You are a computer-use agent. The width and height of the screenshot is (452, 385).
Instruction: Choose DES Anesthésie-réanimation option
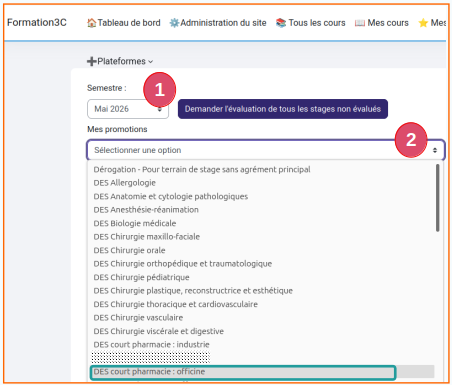pyautogui.click(x=146, y=210)
